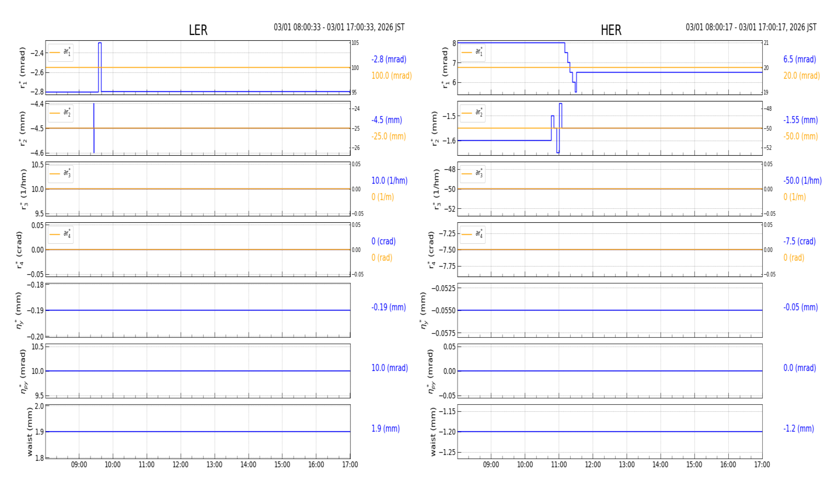Select the LER readout -25.0 (mm)
The image size is (824, 504).
tap(389, 136)
